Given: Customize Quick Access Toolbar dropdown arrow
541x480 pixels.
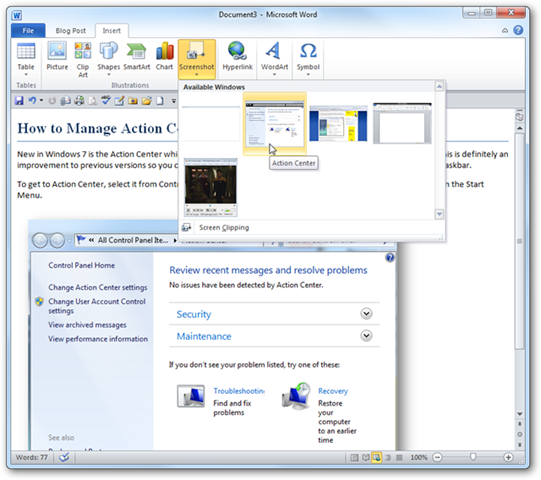Looking at the screenshot, I should [174, 101].
